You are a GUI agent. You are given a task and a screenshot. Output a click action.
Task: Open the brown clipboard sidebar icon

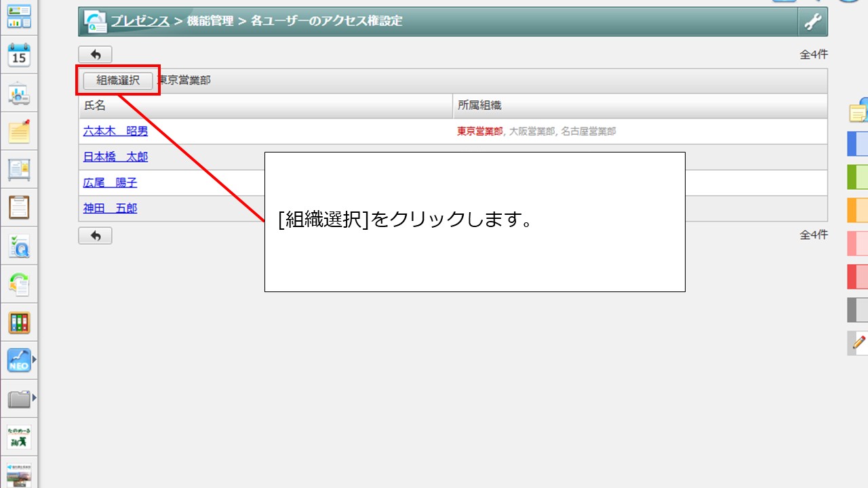click(19, 207)
